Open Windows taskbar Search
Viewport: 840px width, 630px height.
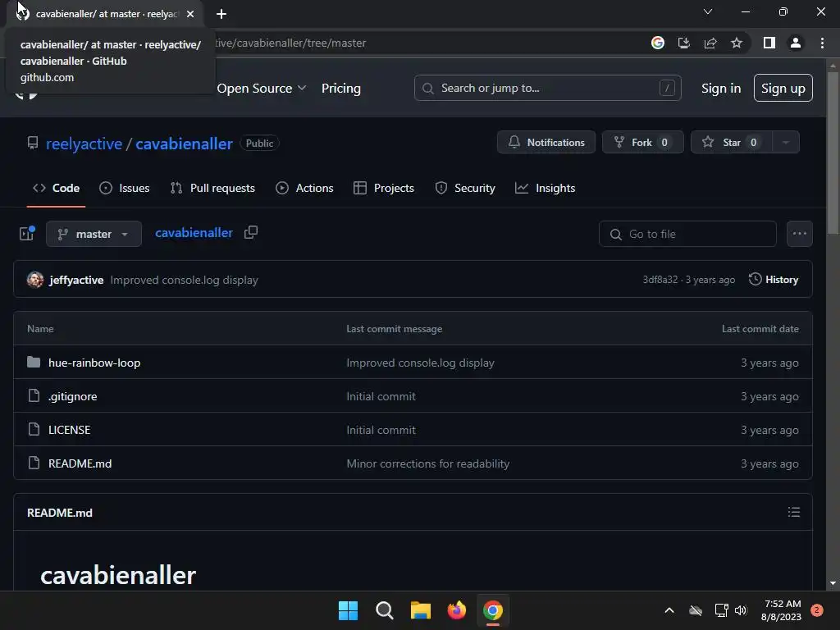pos(385,610)
